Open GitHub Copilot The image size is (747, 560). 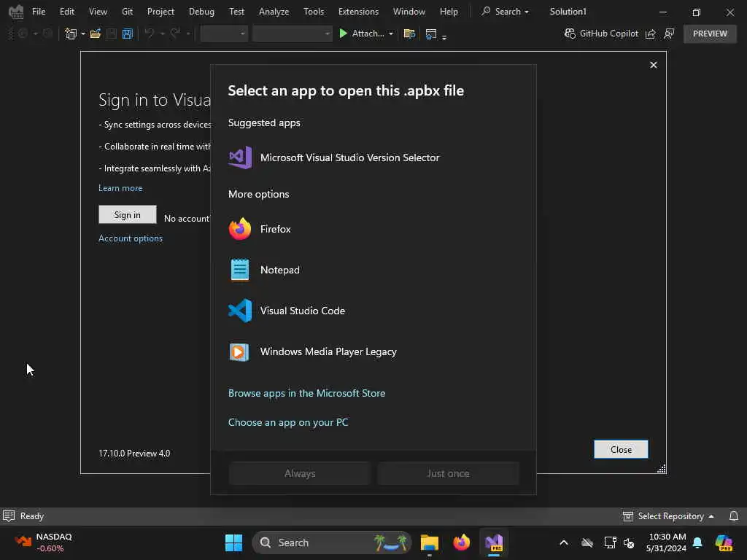tap(601, 34)
